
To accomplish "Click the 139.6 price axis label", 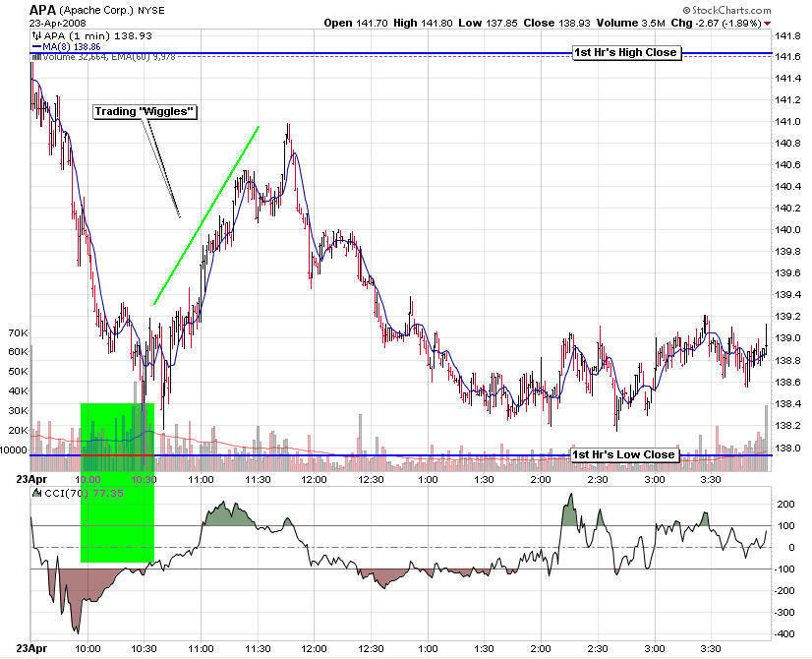I will [787, 273].
